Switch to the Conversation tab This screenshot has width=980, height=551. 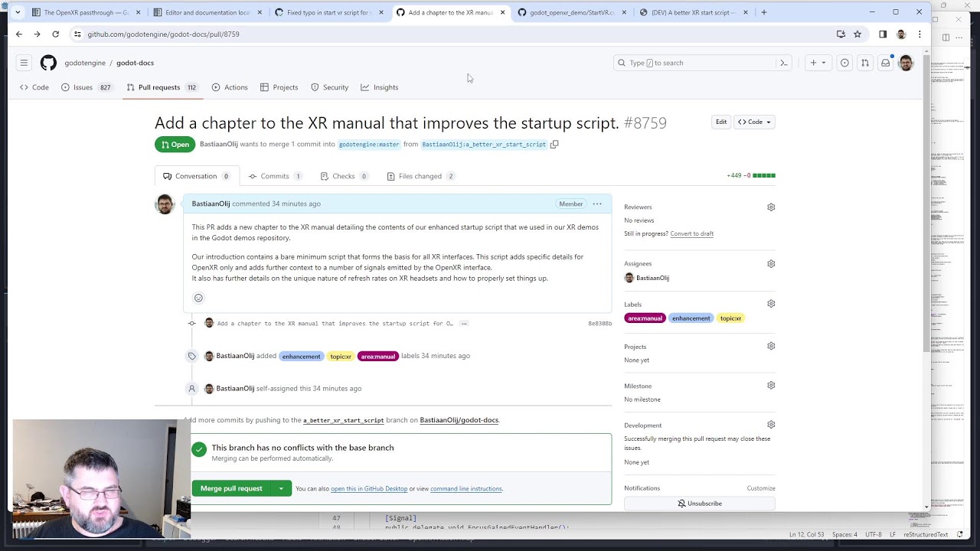[197, 176]
